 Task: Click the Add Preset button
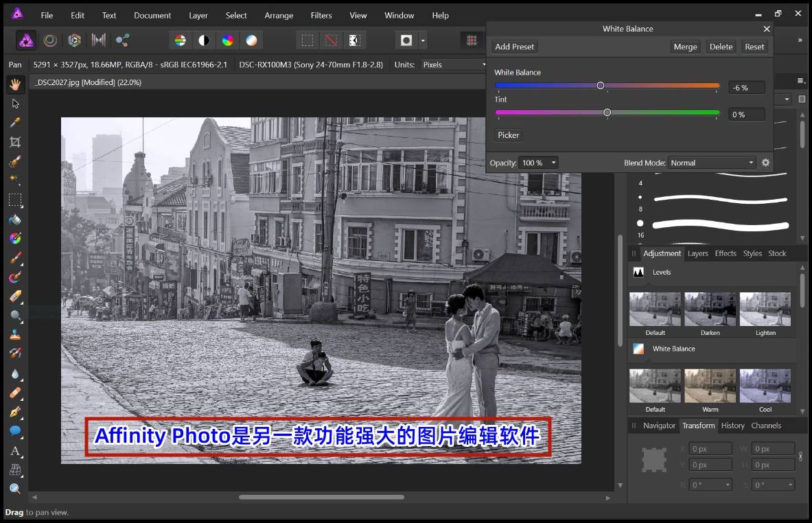tap(514, 47)
